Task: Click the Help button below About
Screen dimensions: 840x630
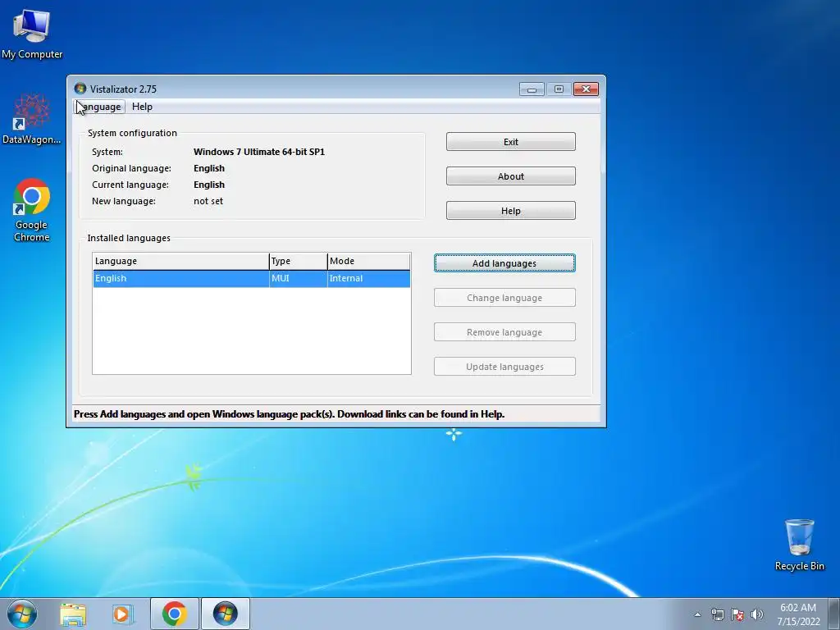Action: coord(510,211)
